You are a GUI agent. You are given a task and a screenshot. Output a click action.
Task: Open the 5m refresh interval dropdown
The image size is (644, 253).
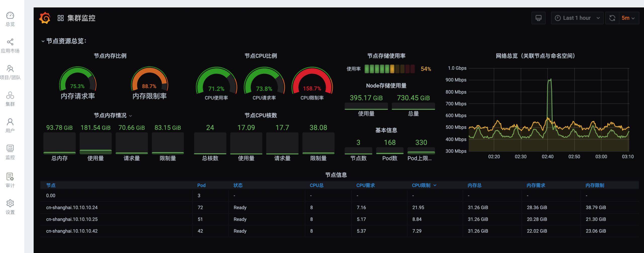[629, 18]
